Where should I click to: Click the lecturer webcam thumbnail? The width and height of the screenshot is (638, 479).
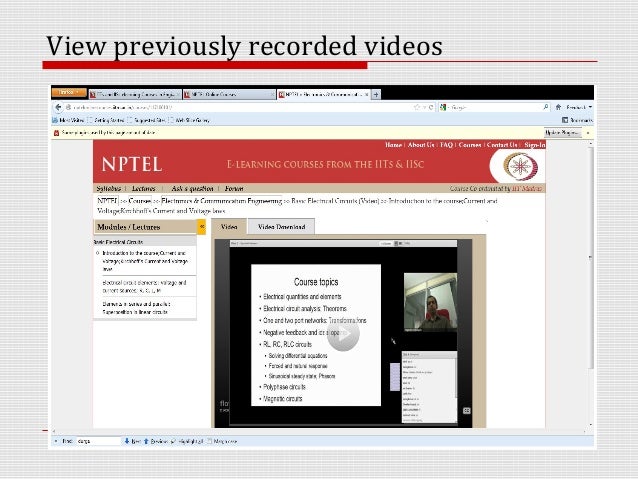pos(430,302)
